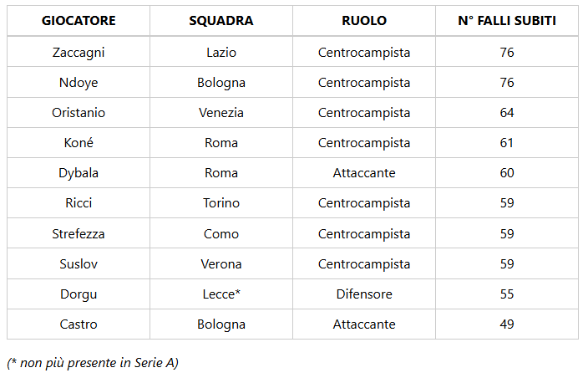Click the Venezia team cell
The width and height of the screenshot is (588, 378).
click(221, 113)
